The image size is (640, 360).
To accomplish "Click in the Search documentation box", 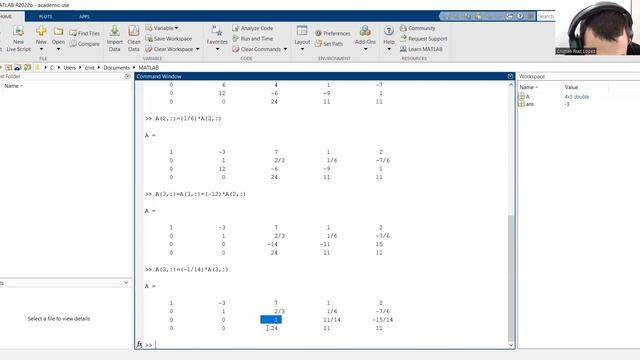I will [546, 16].
